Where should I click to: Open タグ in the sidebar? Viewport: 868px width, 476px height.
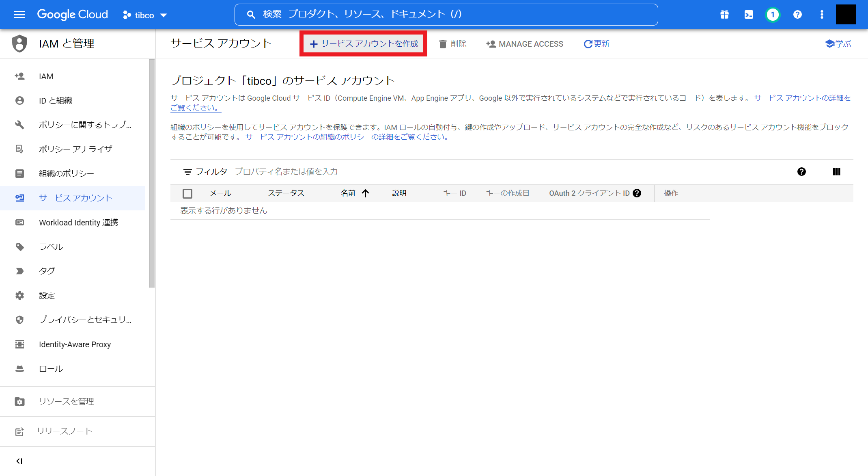(x=73, y=271)
